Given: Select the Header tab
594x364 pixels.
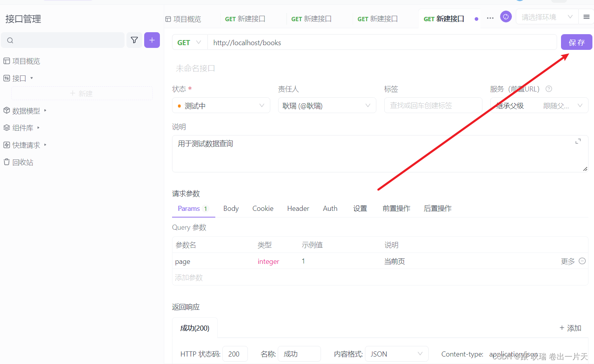Looking at the screenshot, I should coord(298,209).
